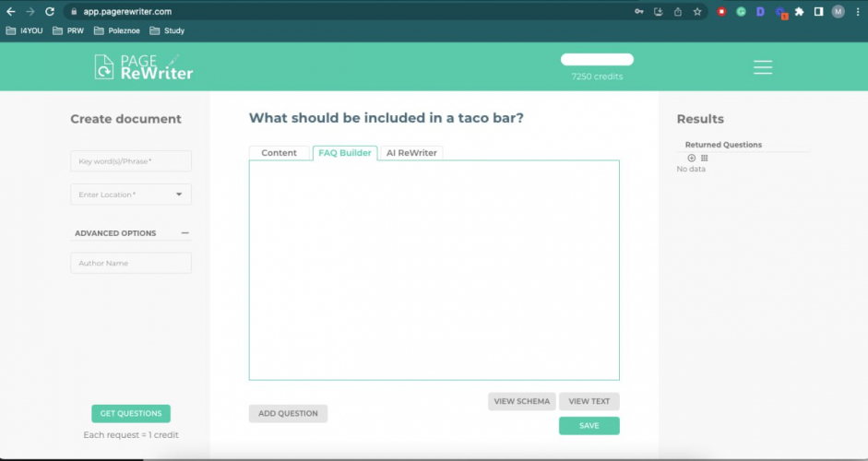Select the FAQ Builder tab
This screenshot has width=868, height=461.
click(345, 153)
